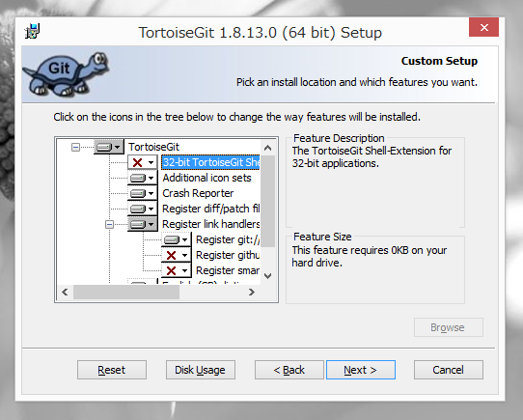Collapse the TortoiseGit root tree node
The width and height of the screenshot is (523, 420).
75,147
